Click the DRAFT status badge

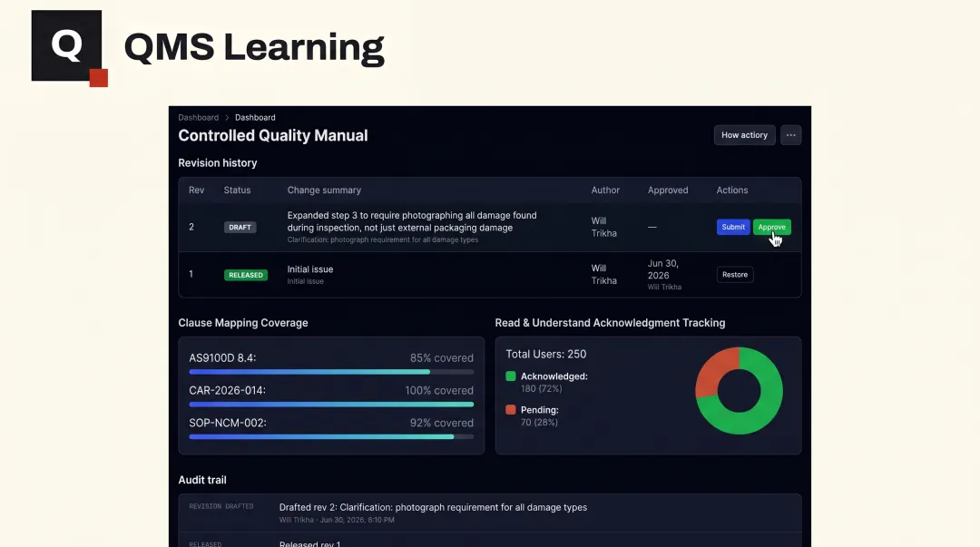pyautogui.click(x=240, y=228)
